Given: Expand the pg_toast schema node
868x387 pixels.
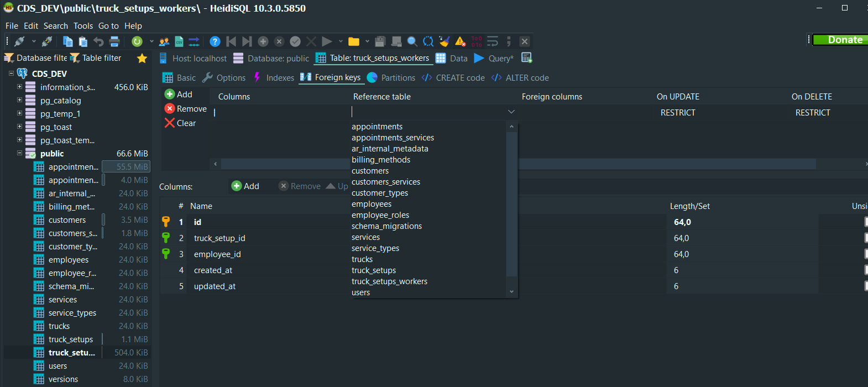Looking at the screenshot, I should (19, 127).
